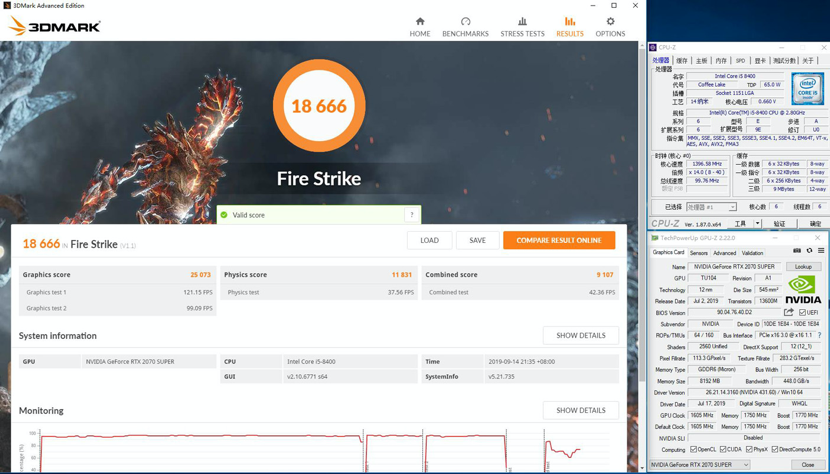Click the 验证 validate button in CPU-Z
830x474 pixels.
coord(779,223)
